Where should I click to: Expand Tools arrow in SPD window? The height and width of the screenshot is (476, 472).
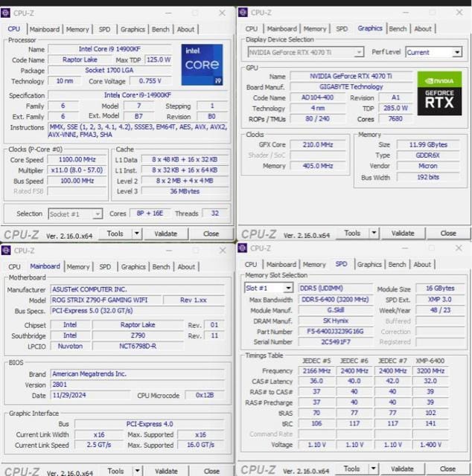tap(374, 469)
